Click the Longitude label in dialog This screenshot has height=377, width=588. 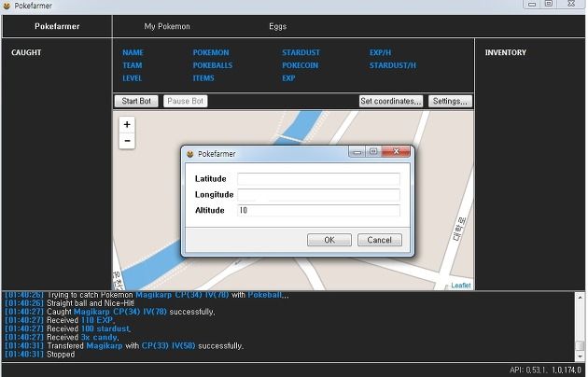coord(214,194)
